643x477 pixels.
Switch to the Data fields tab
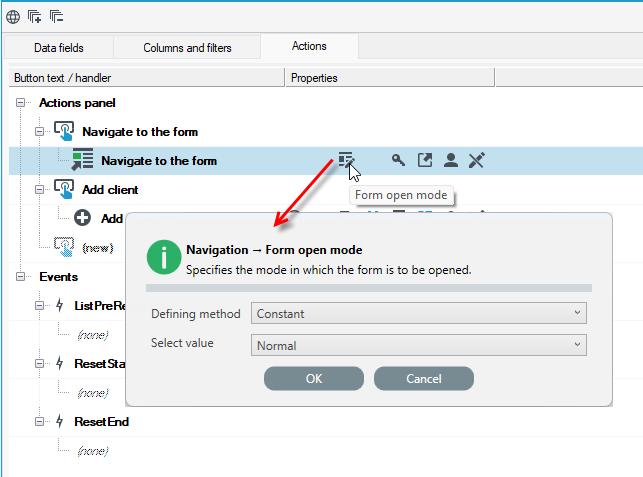[59, 48]
